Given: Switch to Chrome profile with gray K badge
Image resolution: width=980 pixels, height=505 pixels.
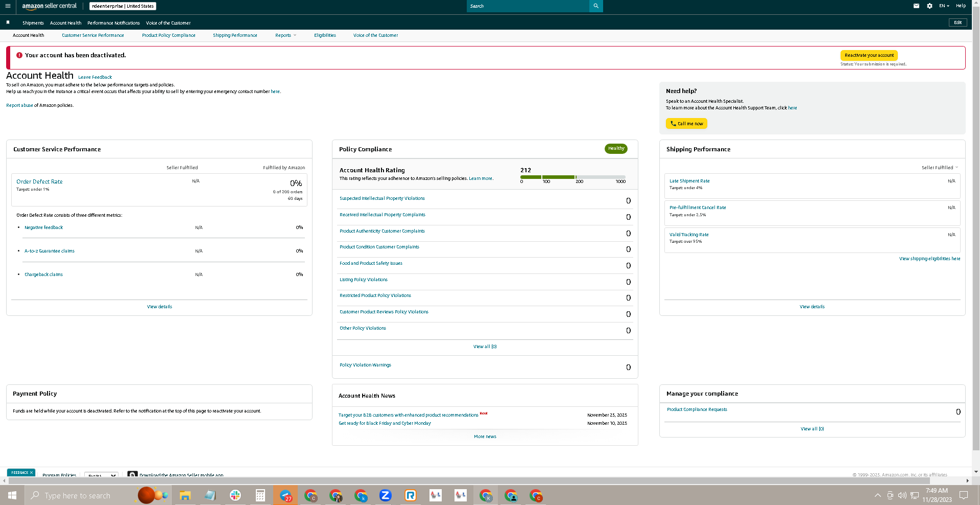Looking at the screenshot, I should click(x=486, y=495).
